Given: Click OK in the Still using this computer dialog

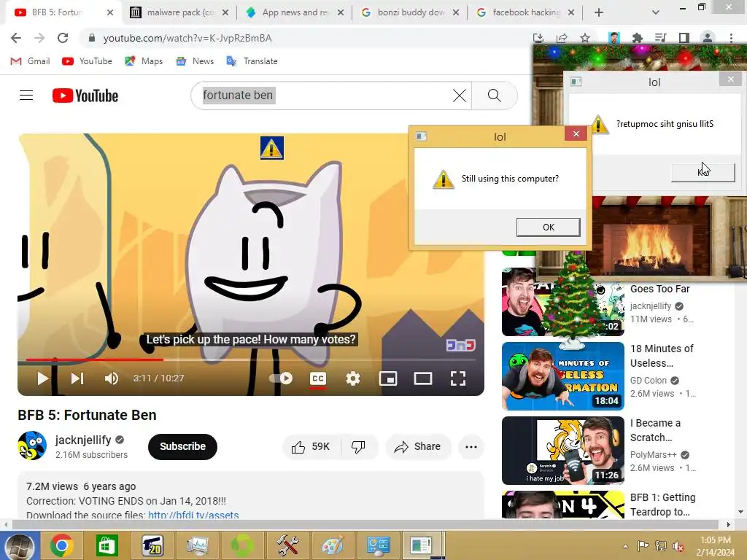Looking at the screenshot, I should click(549, 227).
